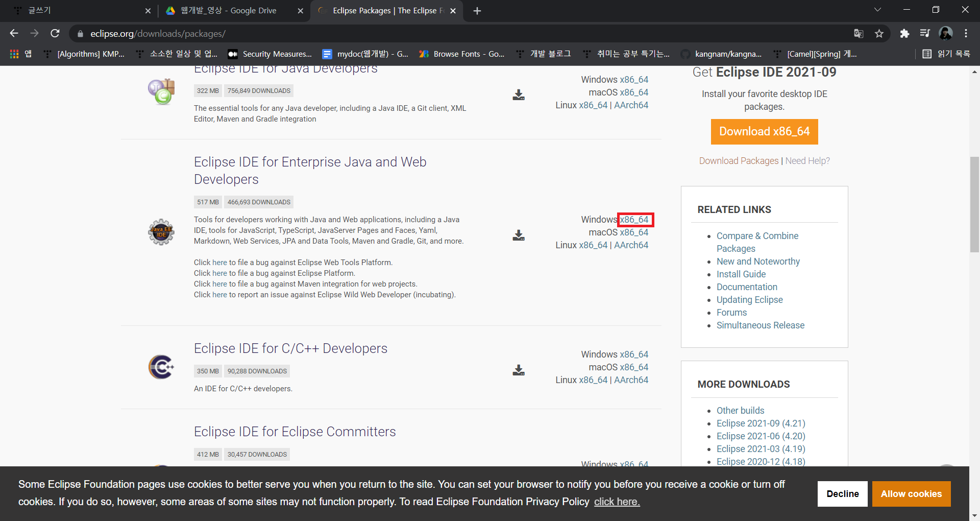Open the kangnam/kangna... GitHub bookmark
The height and width of the screenshot is (521, 980).
click(x=722, y=54)
